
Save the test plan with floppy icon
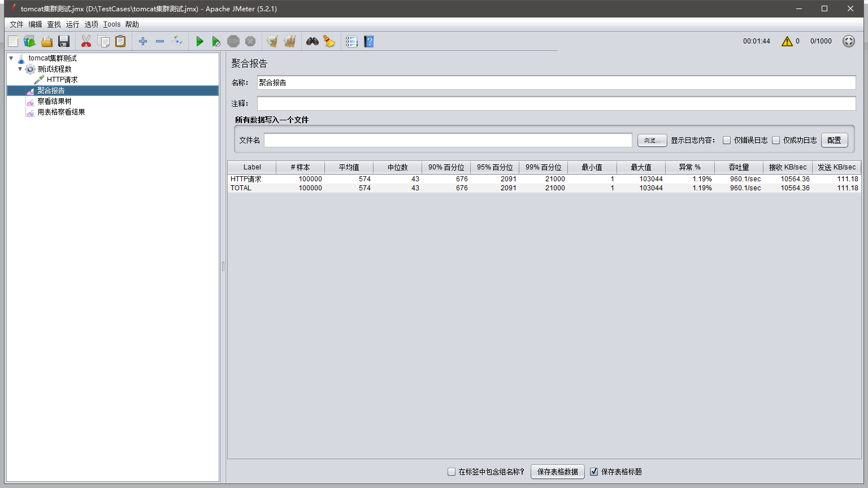(x=64, y=41)
